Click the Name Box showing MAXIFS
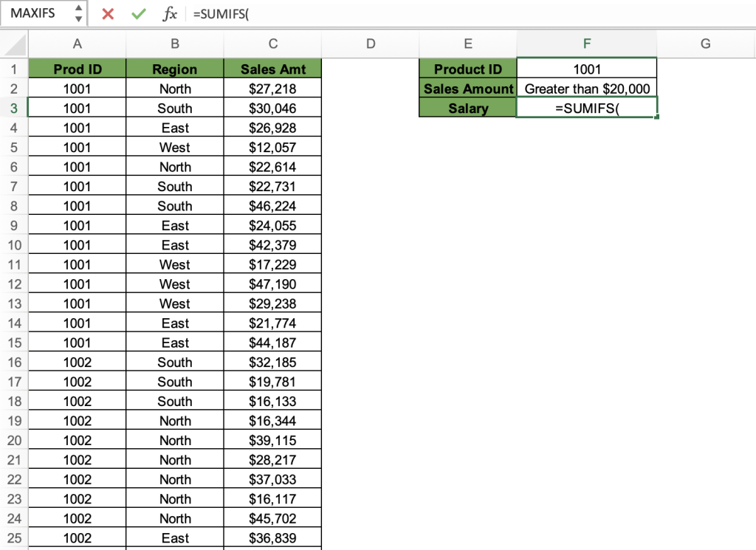This screenshot has height=550, width=756. [x=33, y=13]
